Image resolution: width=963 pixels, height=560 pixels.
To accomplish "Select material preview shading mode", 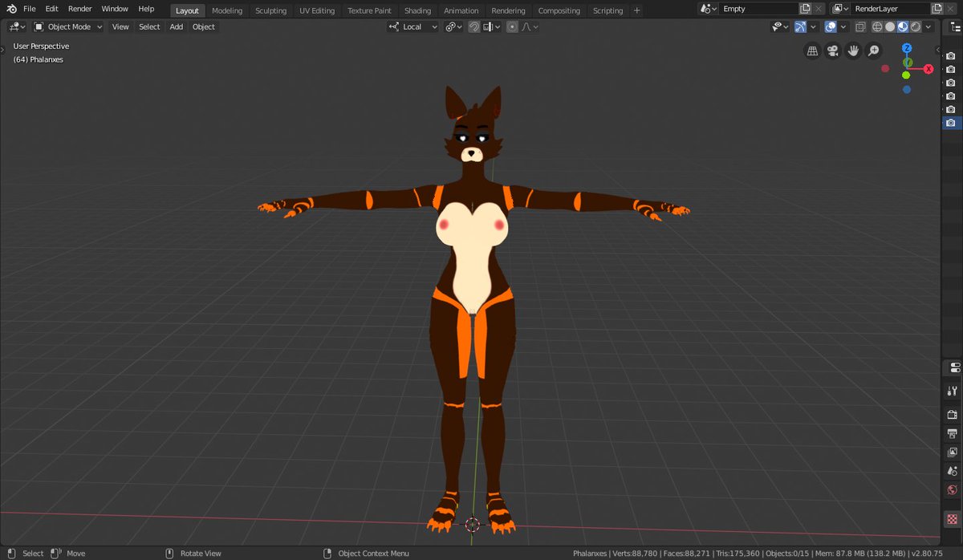I will coord(903,26).
